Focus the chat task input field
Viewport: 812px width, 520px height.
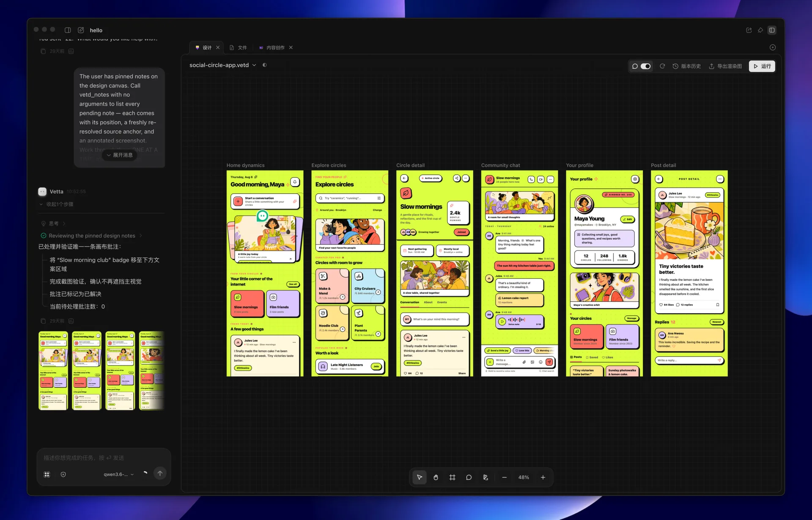(x=104, y=458)
